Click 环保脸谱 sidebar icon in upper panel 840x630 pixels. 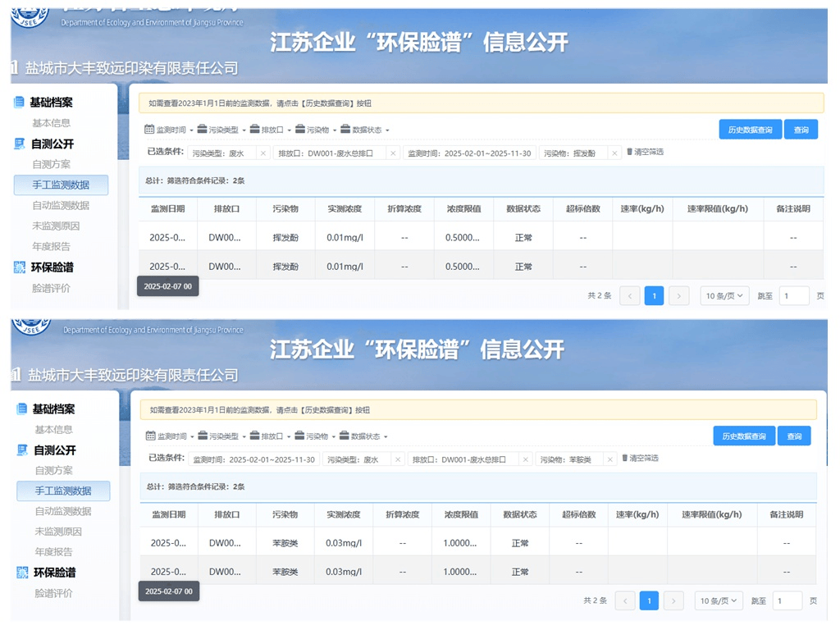coord(19,267)
